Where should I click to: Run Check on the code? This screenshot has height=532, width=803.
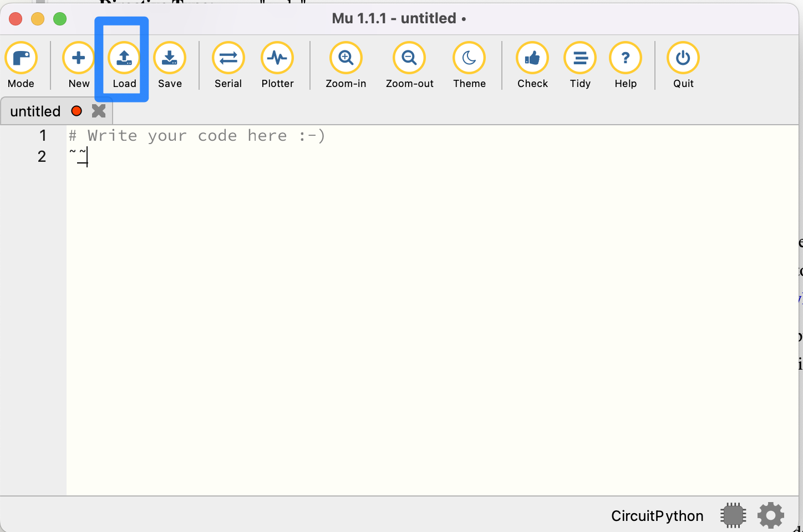tap(532, 59)
